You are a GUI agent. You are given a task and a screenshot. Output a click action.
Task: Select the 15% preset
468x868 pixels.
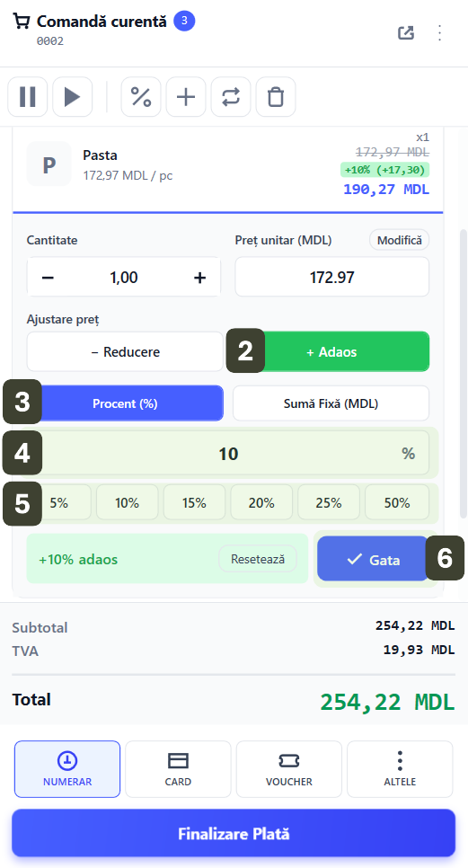194,502
